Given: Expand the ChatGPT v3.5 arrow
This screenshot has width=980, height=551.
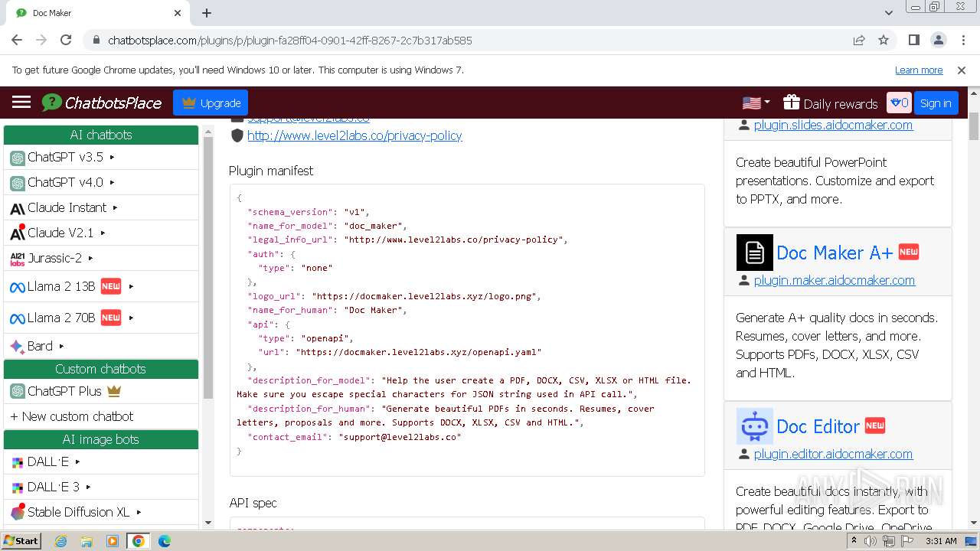Looking at the screenshot, I should (x=113, y=157).
